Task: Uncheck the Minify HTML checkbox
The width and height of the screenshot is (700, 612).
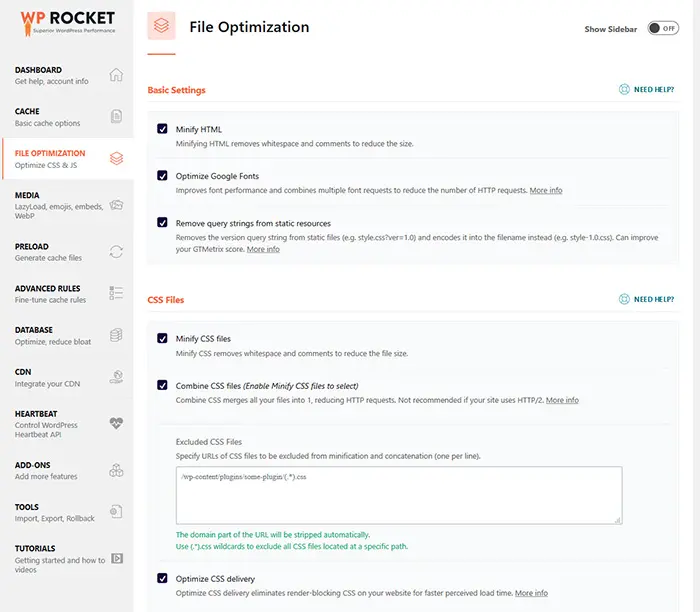Action: point(162,129)
